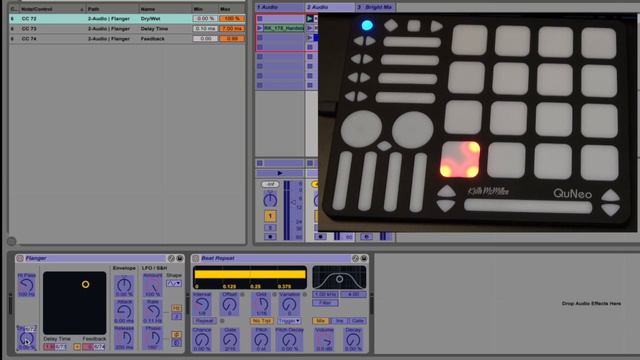Select Beat Repeat Ins output mode
640x360 pixels.
click(339, 321)
